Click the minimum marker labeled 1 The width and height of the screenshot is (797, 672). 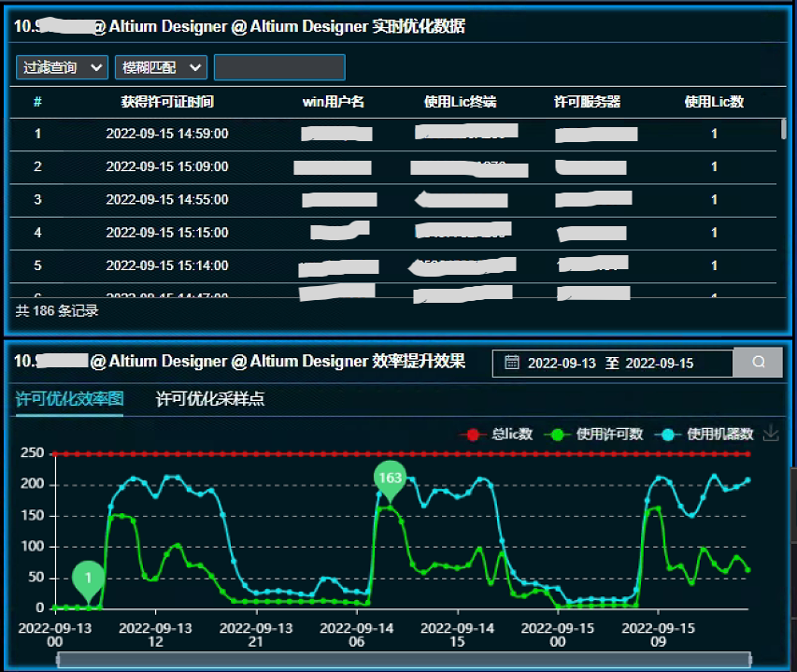point(89,579)
